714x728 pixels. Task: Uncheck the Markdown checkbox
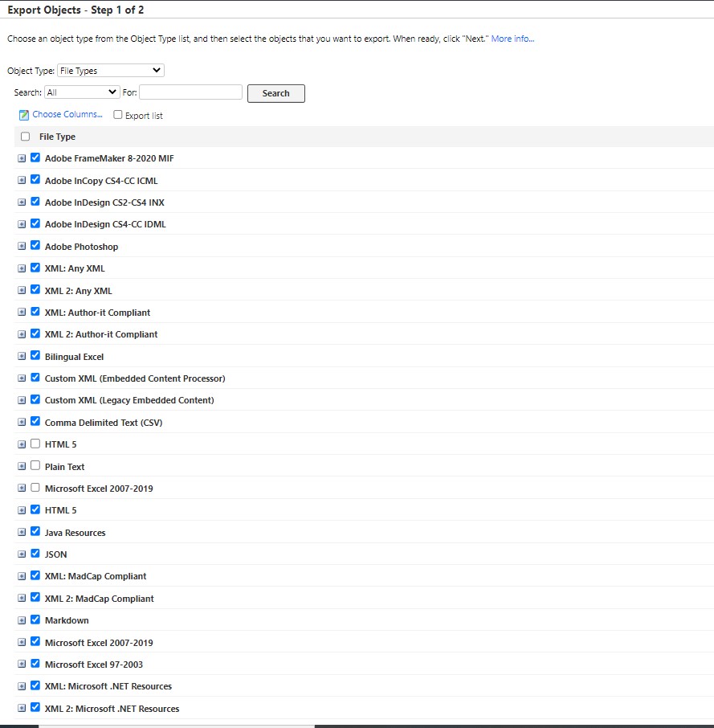point(35,620)
